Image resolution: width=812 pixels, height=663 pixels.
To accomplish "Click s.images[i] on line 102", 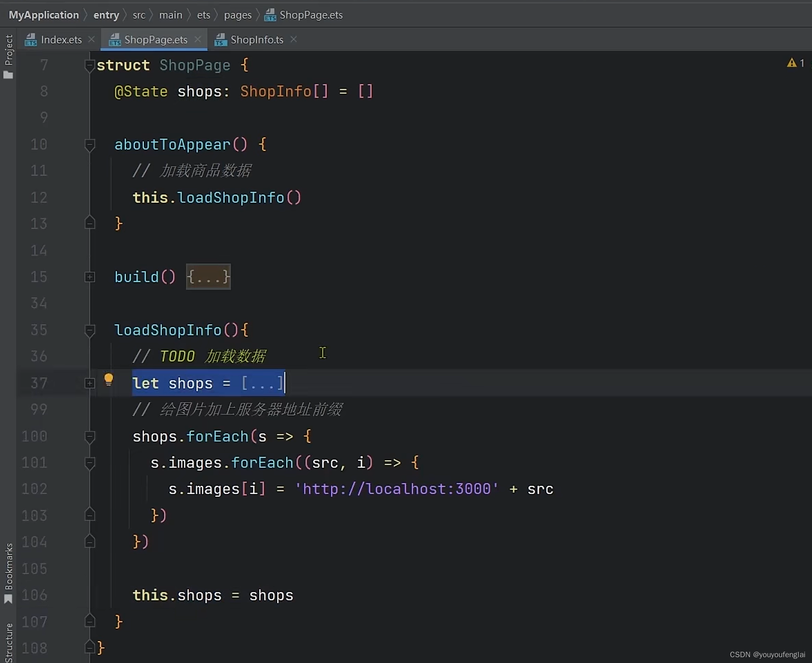I will tap(217, 489).
